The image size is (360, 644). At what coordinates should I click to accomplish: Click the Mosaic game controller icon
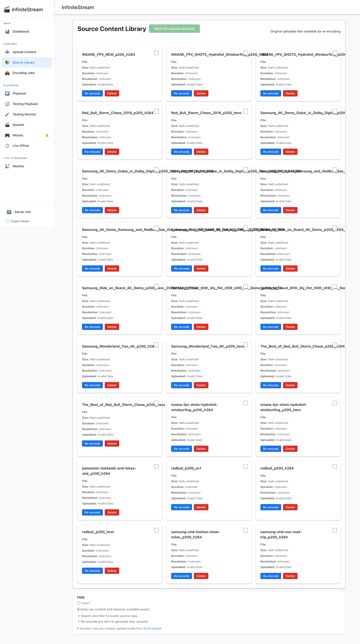pyautogui.click(x=7, y=135)
